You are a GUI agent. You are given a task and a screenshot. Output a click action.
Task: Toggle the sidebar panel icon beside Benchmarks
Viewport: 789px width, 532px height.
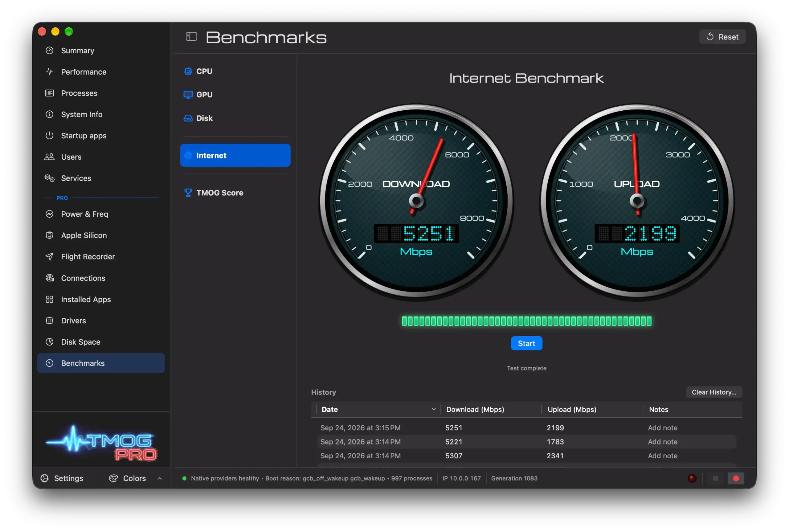[191, 37]
